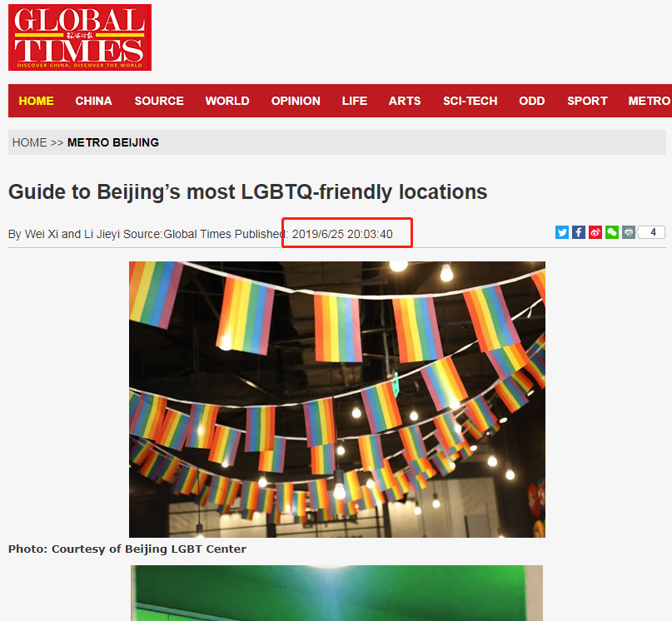This screenshot has height=621, width=672.
Task: Open the LIFE section
Action: point(355,101)
